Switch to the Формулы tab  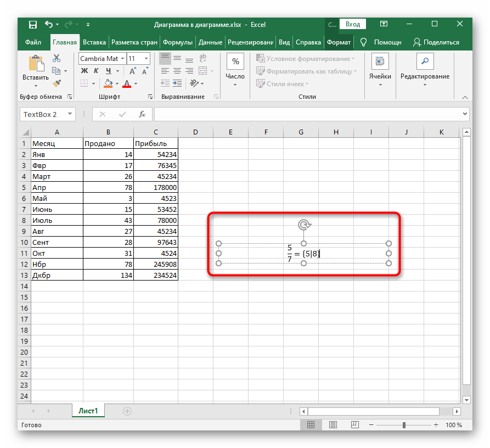pos(178,42)
